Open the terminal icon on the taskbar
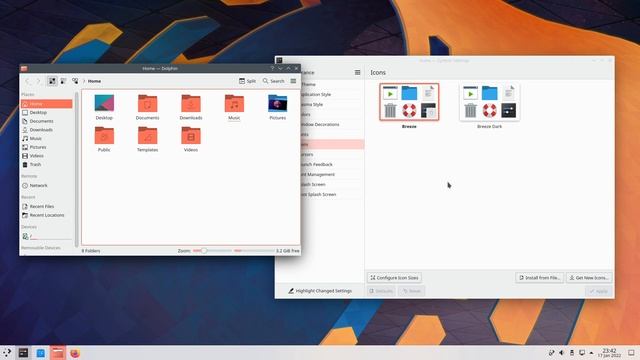 [x=23, y=353]
